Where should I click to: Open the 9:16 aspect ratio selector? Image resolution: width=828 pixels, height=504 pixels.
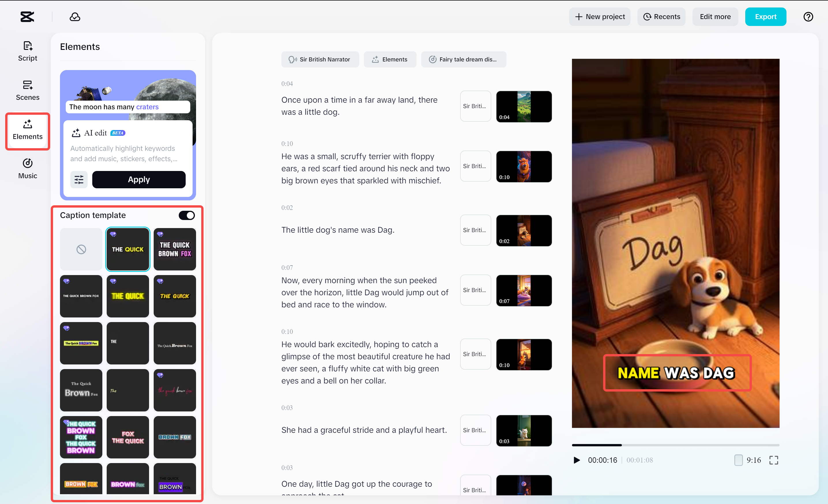coord(753,460)
